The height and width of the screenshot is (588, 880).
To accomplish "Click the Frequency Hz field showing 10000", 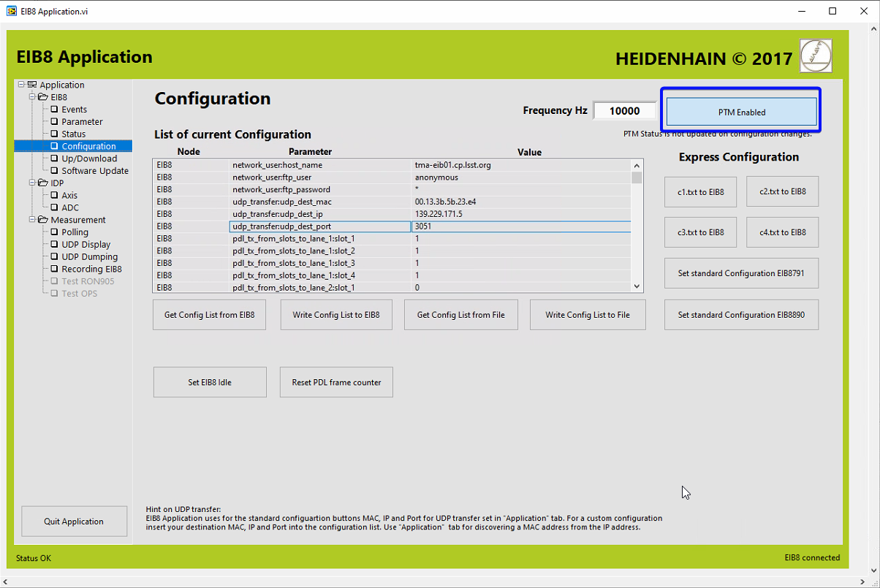I will [625, 111].
